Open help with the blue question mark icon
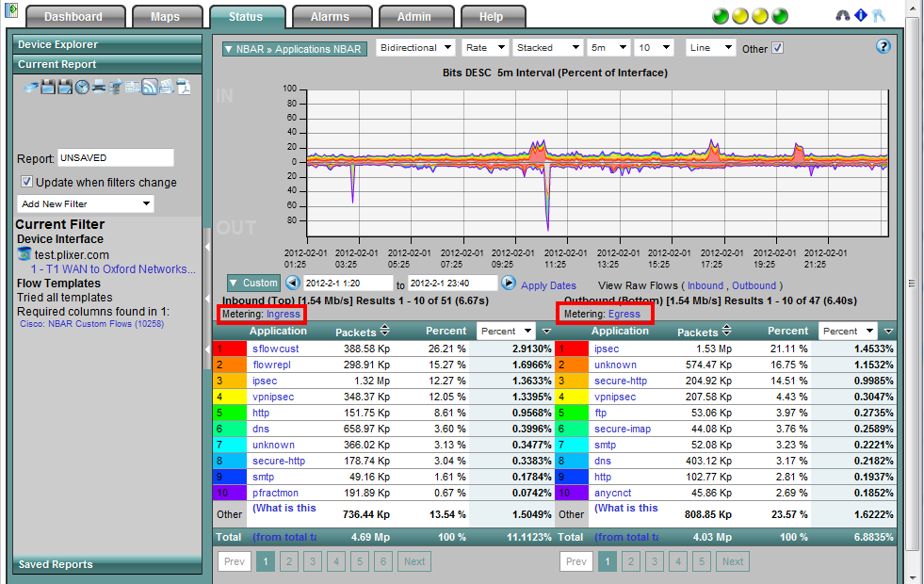The height and width of the screenshot is (584, 924). [883, 46]
